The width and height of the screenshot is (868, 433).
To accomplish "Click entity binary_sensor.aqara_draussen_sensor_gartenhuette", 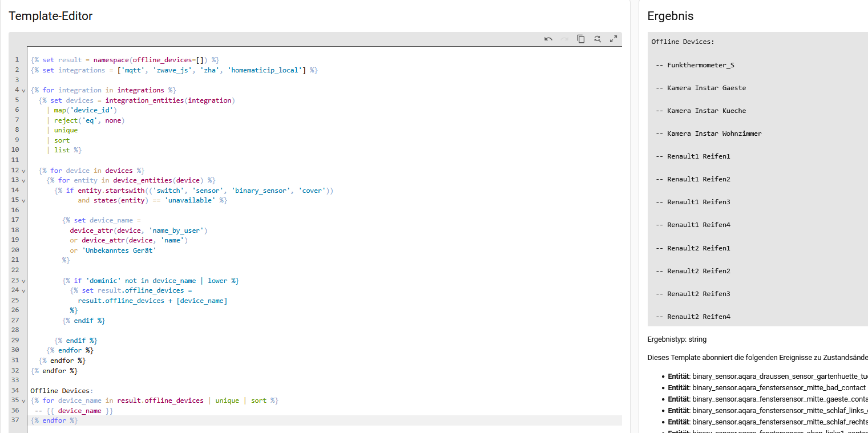I will click(x=768, y=377).
